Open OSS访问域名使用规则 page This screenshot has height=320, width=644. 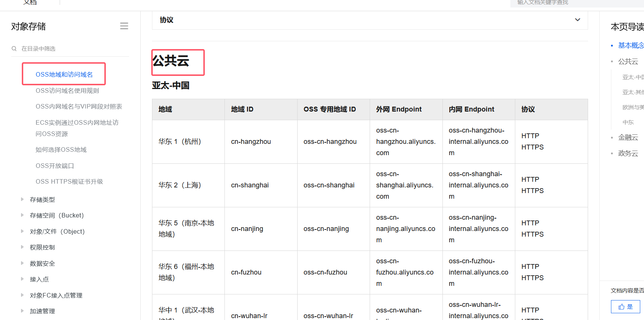tap(67, 91)
